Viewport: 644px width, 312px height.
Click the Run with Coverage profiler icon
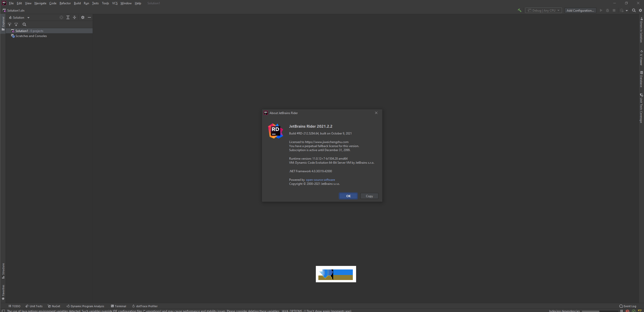[x=622, y=10]
